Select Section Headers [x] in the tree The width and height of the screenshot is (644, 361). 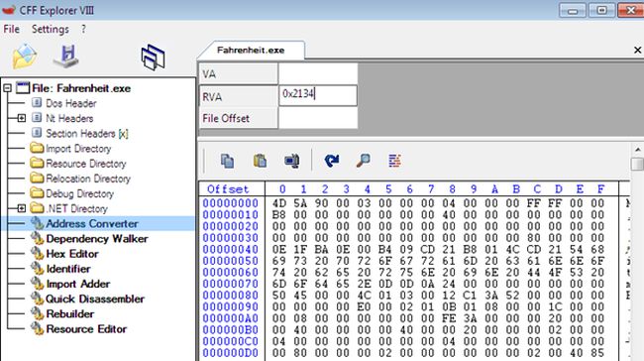pyautogui.click(x=87, y=134)
